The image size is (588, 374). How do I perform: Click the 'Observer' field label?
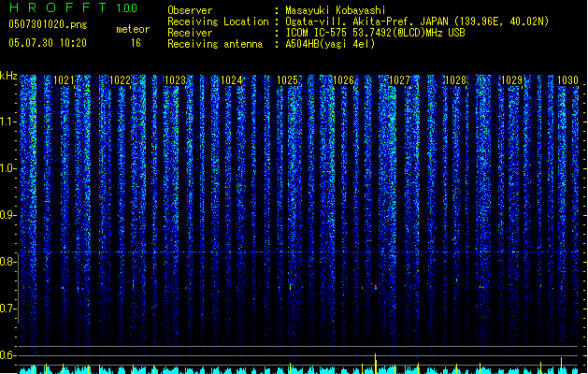click(x=190, y=10)
